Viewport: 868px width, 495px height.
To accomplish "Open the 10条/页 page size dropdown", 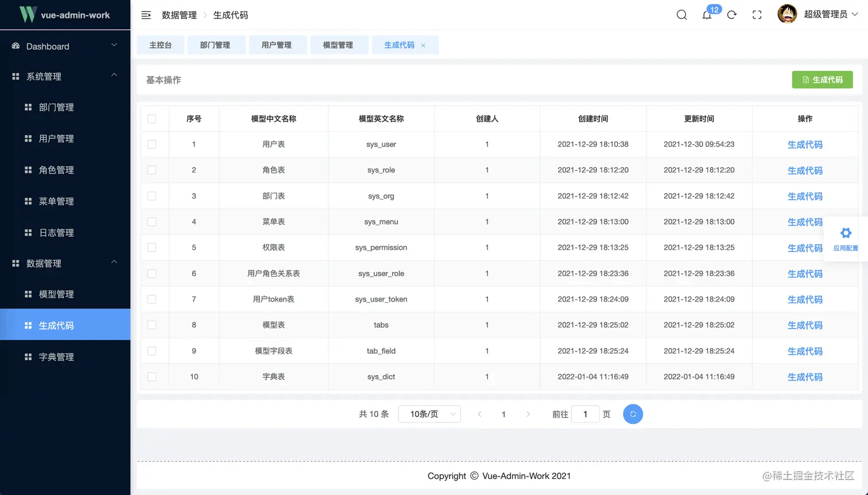I will tap(429, 413).
